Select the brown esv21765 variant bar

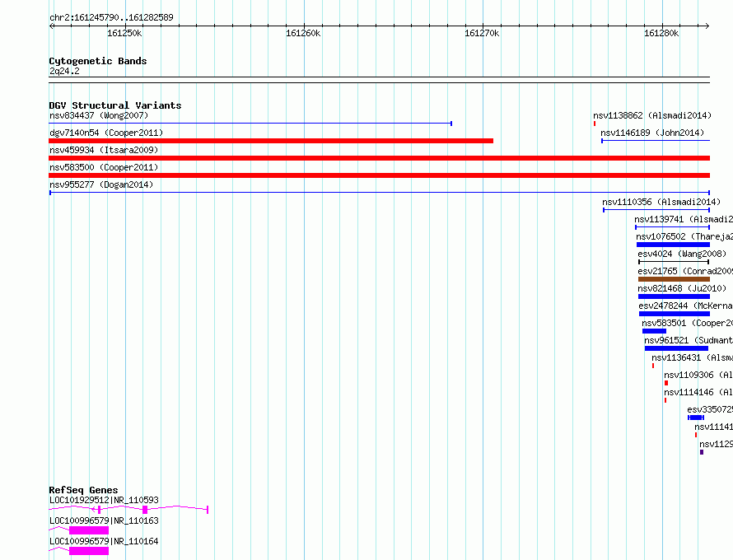pos(673,279)
